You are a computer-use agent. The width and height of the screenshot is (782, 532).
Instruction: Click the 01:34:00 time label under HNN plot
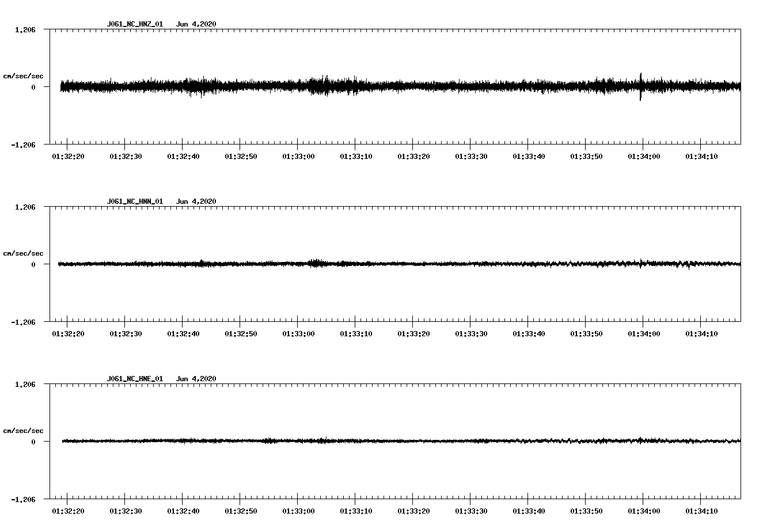pos(644,334)
